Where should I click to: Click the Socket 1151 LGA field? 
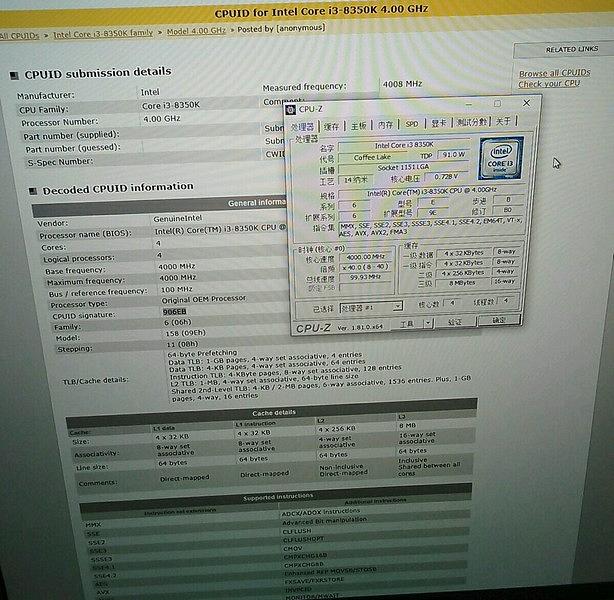coord(403,168)
